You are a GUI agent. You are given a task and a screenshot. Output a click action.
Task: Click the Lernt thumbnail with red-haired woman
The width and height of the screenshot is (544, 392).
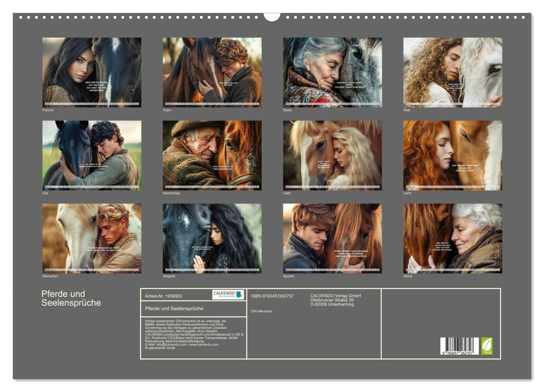coord(453,155)
